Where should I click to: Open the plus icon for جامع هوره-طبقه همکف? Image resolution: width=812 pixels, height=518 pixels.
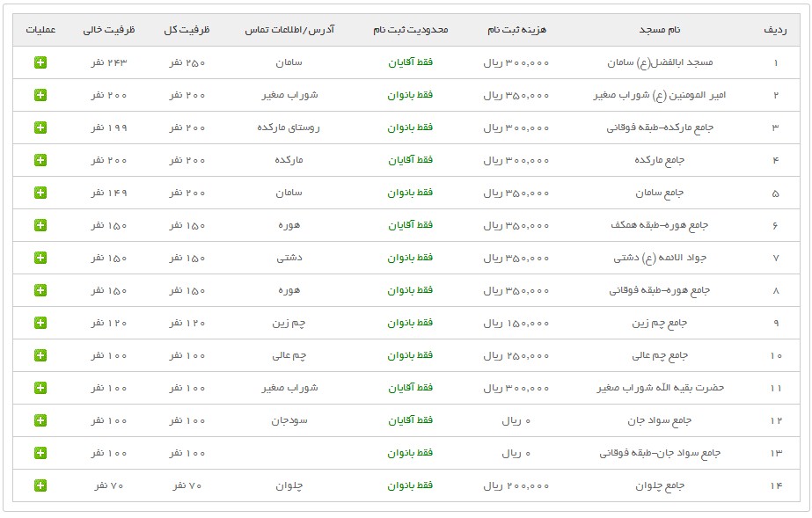point(40,225)
